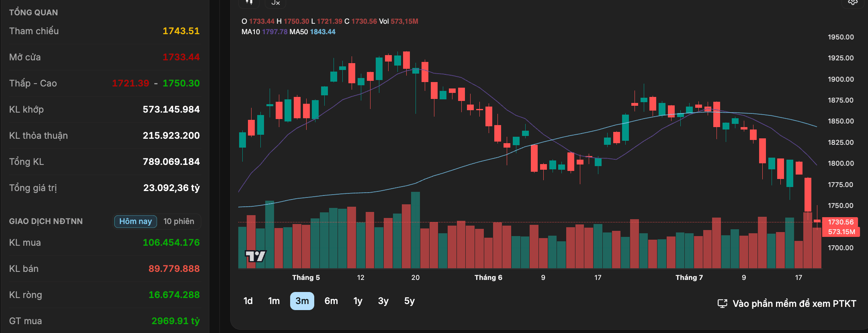Click the TradingView logo on the chart
Screen dimensions: 868x333
pyautogui.click(x=256, y=256)
